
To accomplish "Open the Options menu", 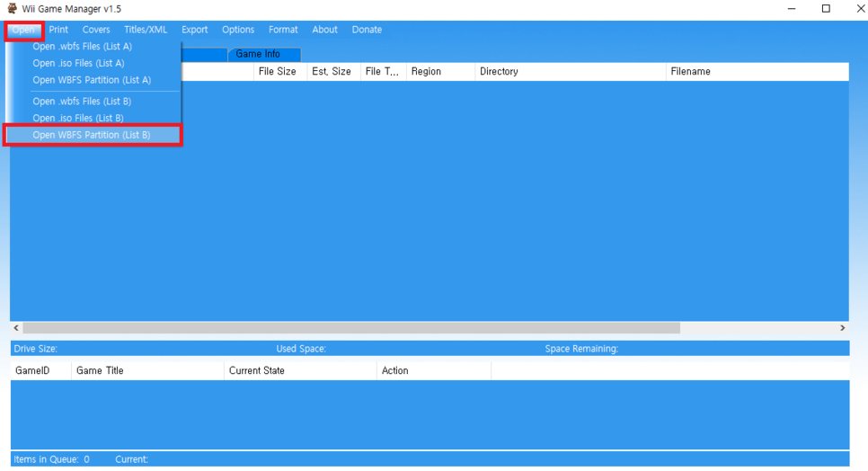I will 238,30.
